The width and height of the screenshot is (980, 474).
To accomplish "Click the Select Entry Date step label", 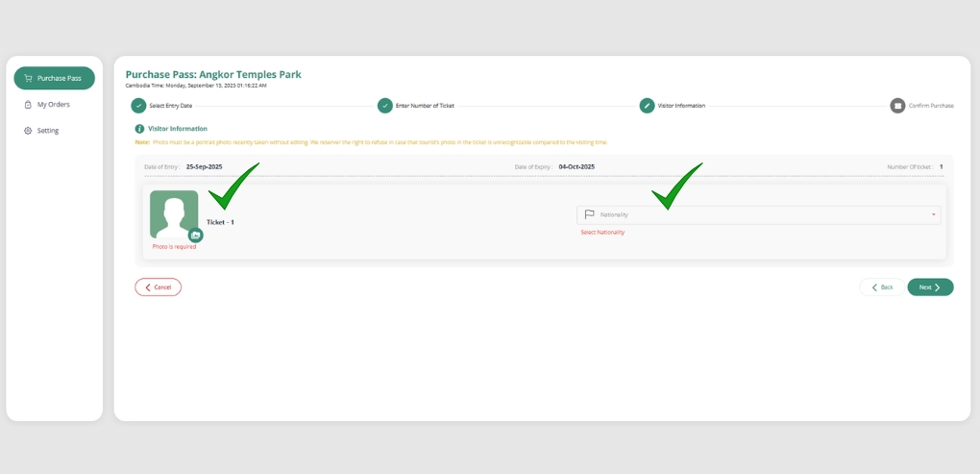I will pos(171,106).
